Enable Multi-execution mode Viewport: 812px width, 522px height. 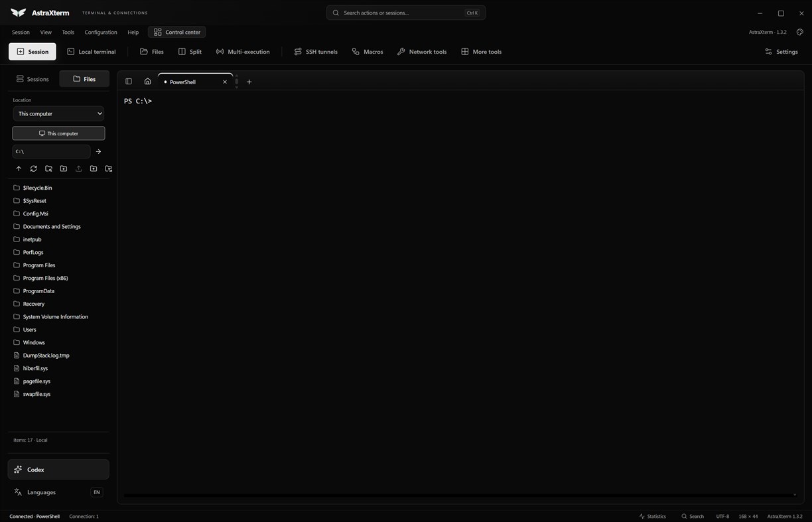tap(243, 52)
